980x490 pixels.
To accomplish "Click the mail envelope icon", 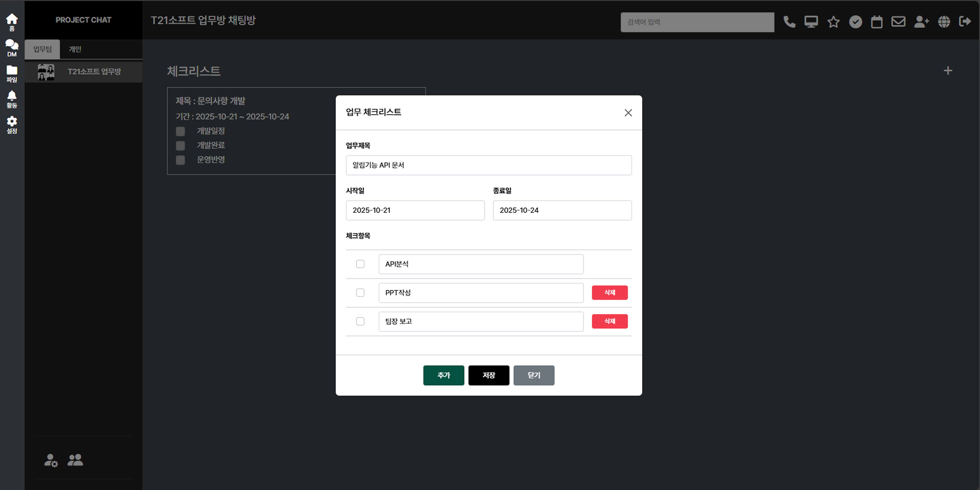I will (x=898, y=22).
